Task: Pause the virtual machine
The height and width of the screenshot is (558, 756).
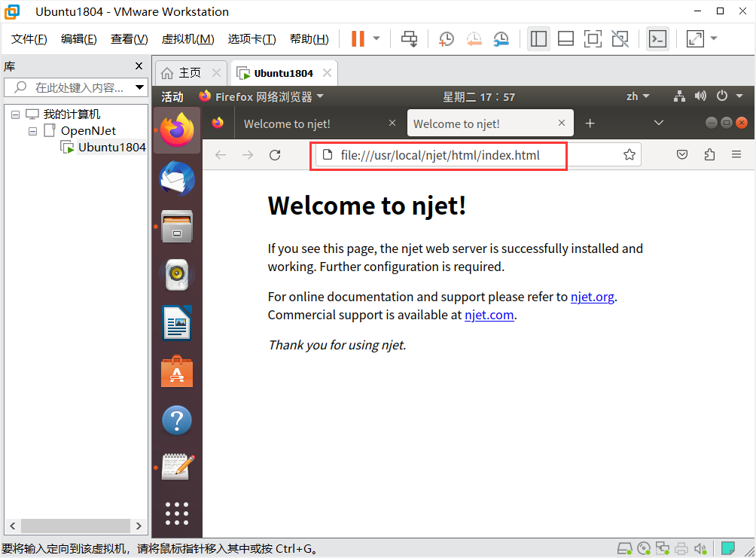Action: coord(358,38)
